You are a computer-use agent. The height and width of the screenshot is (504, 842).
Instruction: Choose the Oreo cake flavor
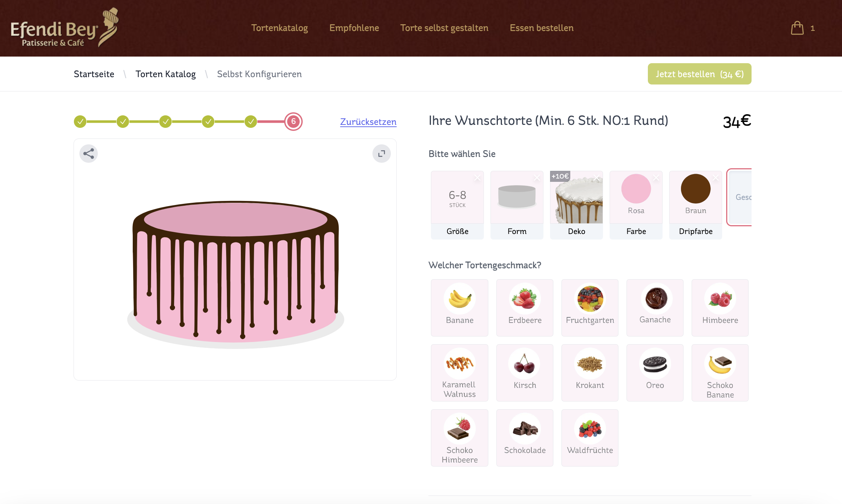[654, 372]
